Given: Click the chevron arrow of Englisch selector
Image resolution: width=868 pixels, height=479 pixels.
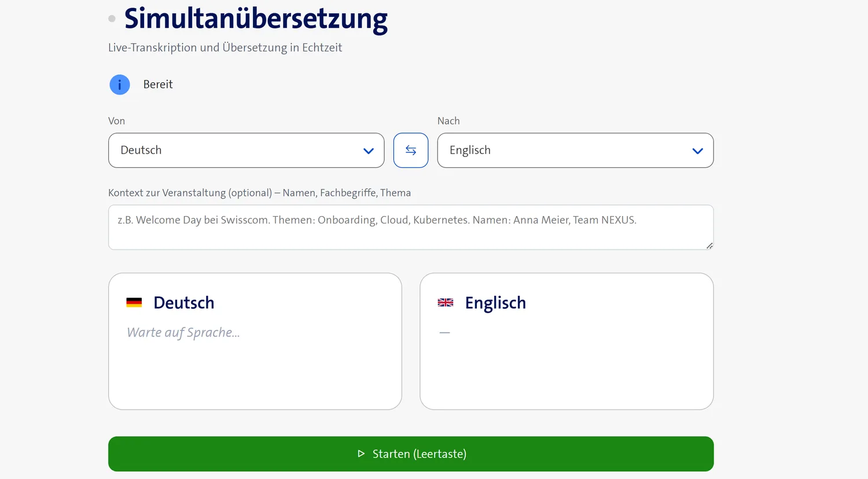Looking at the screenshot, I should click(698, 151).
